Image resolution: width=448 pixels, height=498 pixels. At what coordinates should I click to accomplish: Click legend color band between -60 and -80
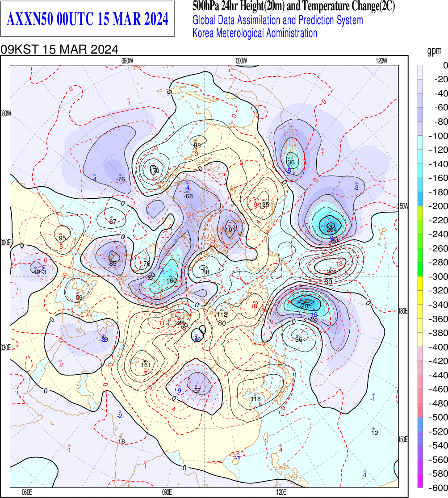point(420,115)
